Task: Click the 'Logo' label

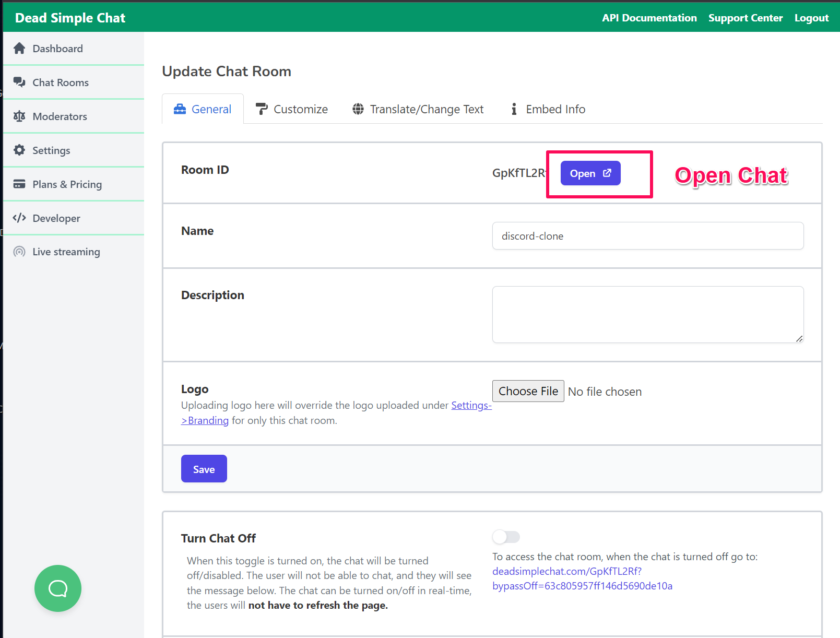Action: 195,389
